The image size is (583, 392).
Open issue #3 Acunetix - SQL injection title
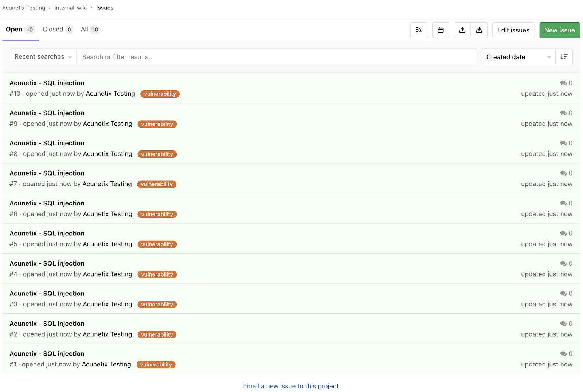47,294
